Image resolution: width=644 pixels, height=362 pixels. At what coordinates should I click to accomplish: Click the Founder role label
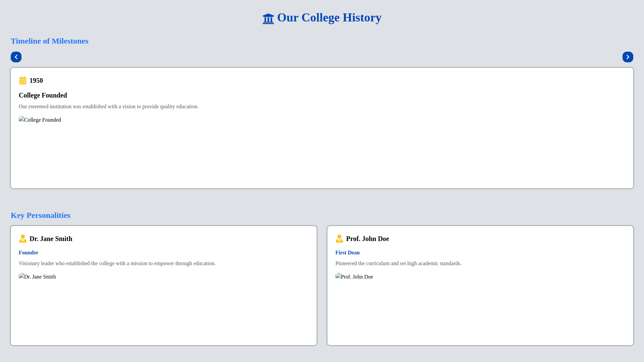(x=29, y=253)
